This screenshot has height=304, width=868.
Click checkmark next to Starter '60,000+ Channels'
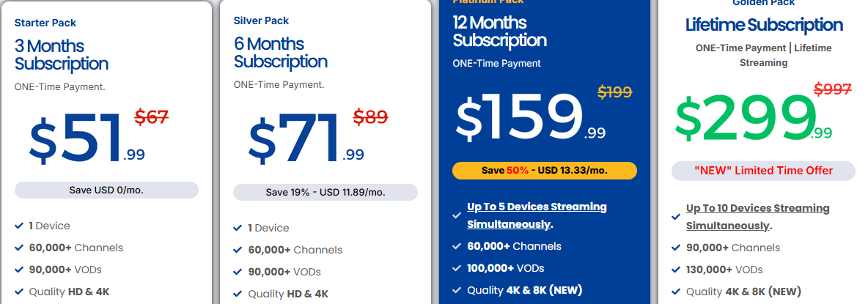pyautogui.click(x=18, y=248)
